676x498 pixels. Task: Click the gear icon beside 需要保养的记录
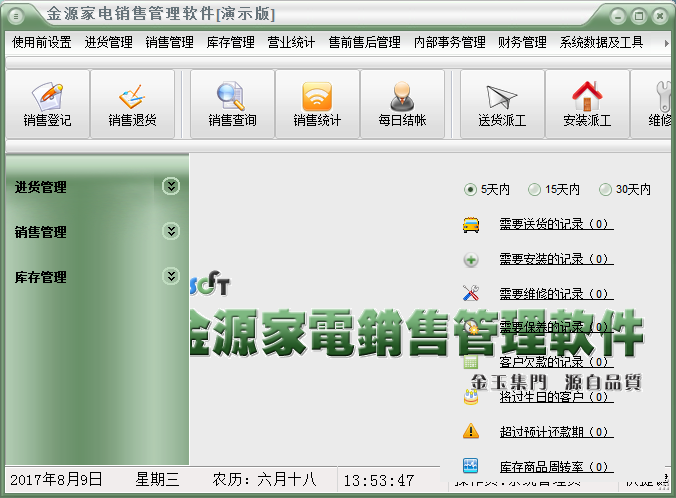pyautogui.click(x=471, y=328)
